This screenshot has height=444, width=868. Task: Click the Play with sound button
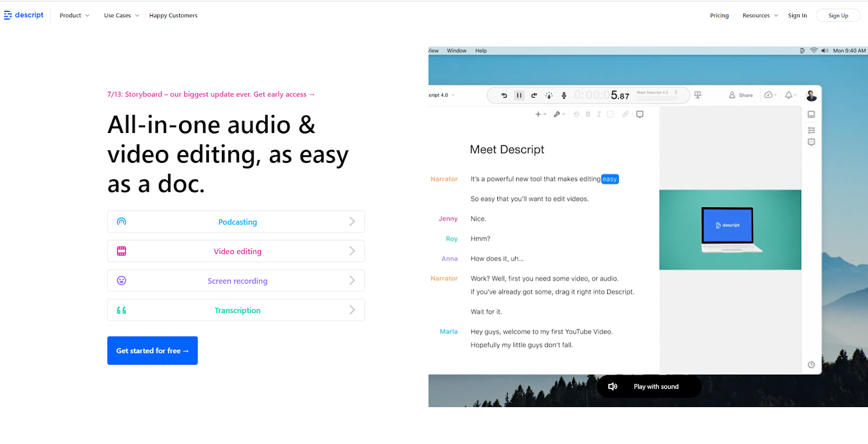pos(649,386)
